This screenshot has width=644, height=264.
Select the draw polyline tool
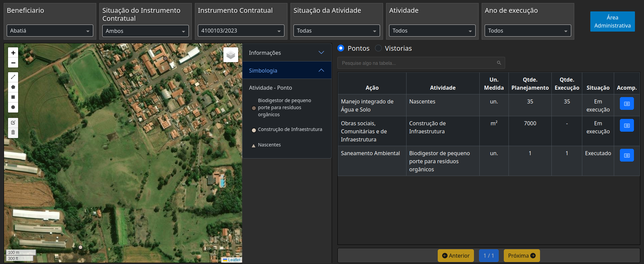tap(13, 77)
